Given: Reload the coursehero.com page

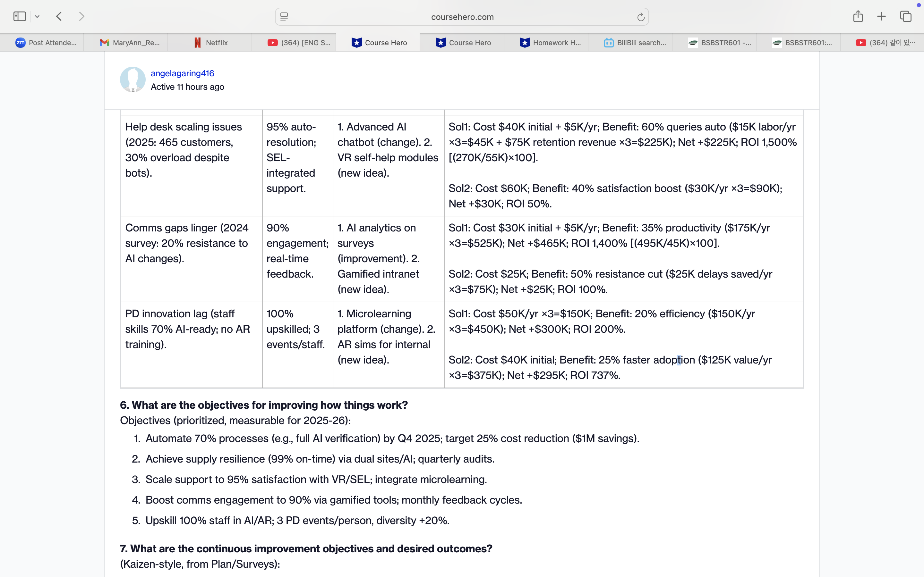Looking at the screenshot, I should pyautogui.click(x=640, y=17).
